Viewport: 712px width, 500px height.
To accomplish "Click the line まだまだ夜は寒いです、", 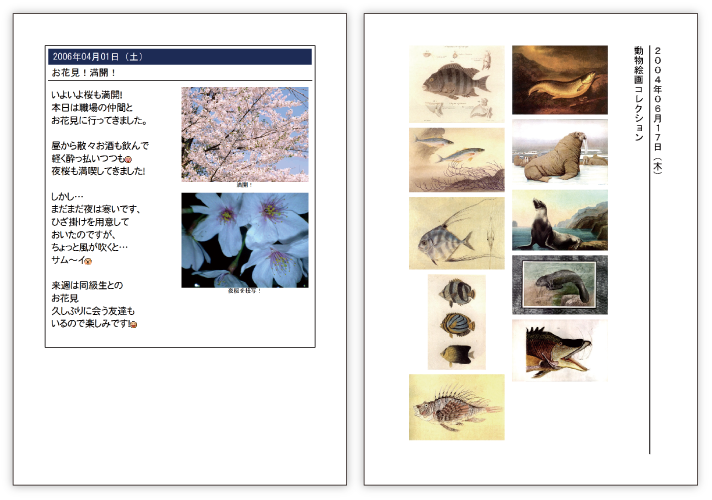I will click(96, 209).
